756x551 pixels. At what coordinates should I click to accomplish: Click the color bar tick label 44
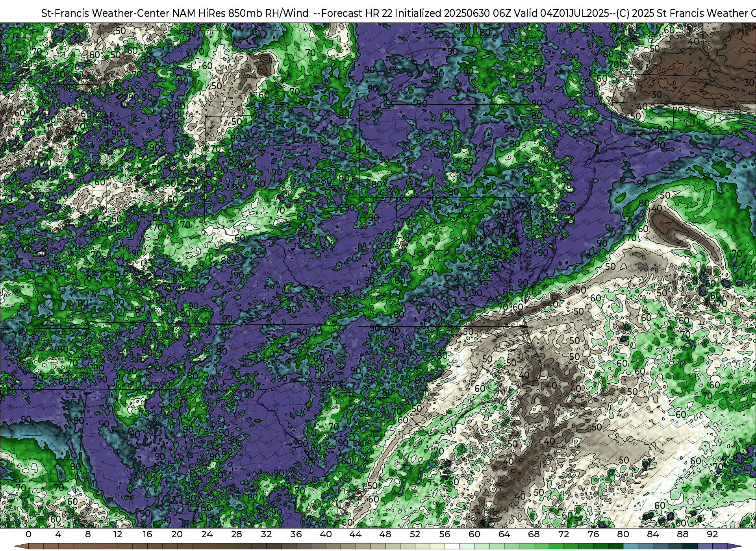(356, 534)
